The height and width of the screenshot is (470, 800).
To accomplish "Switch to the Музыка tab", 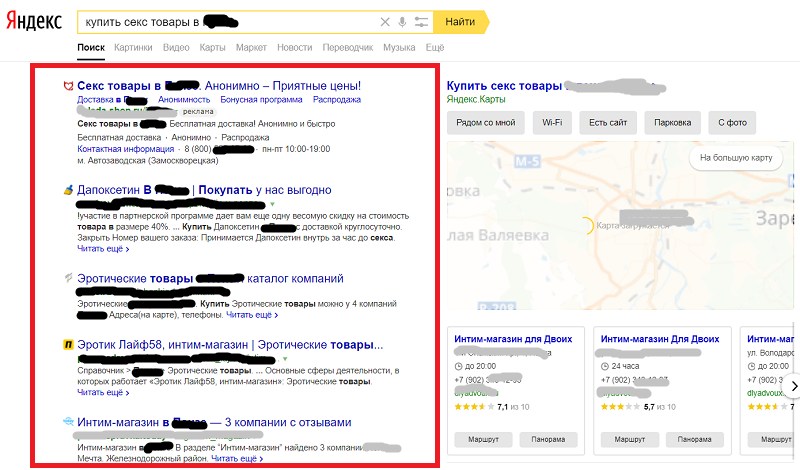I will 399,47.
